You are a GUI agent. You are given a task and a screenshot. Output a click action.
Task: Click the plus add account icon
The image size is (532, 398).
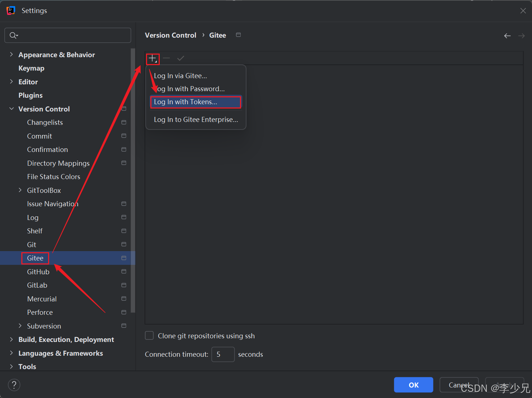pyautogui.click(x=153, y=58)
